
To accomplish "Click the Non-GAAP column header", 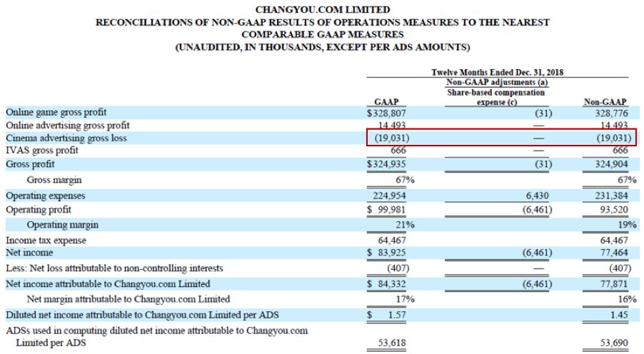I will coord(605,102).
